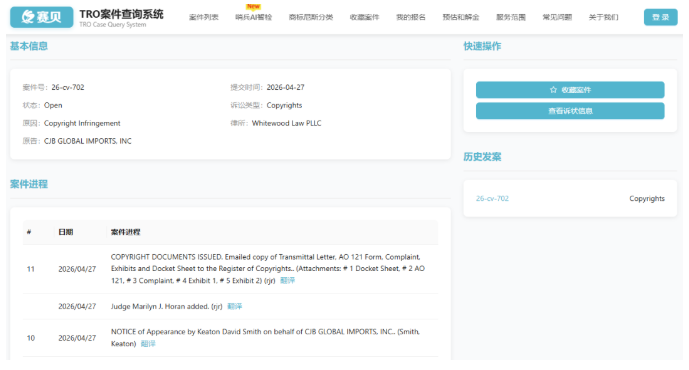
Task: Click the 赛贝 logo in the header
Action: (x=42, y=17)
